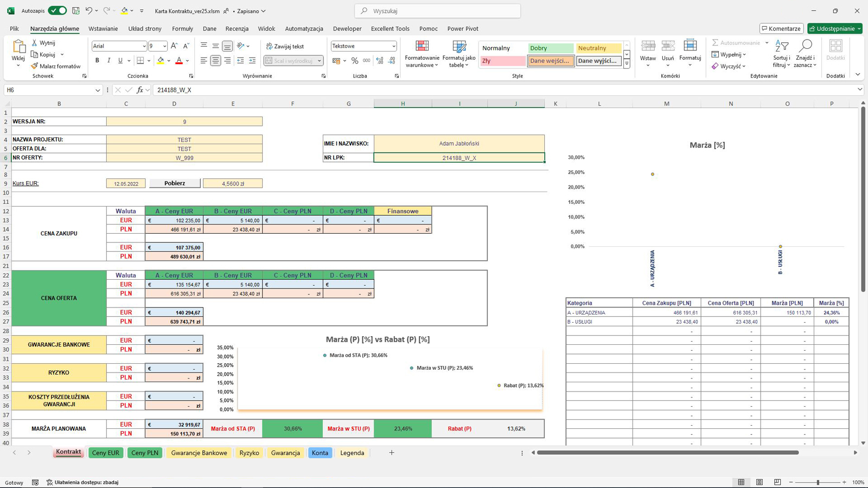Toggle the Autozapis switch off
Image resolution: width=868 pixels, height=488 pixels.
(57, 11)
